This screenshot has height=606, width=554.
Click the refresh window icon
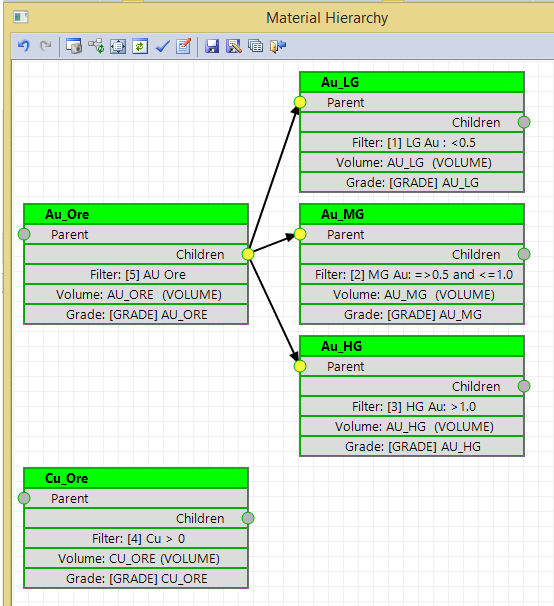click(140, 46)
